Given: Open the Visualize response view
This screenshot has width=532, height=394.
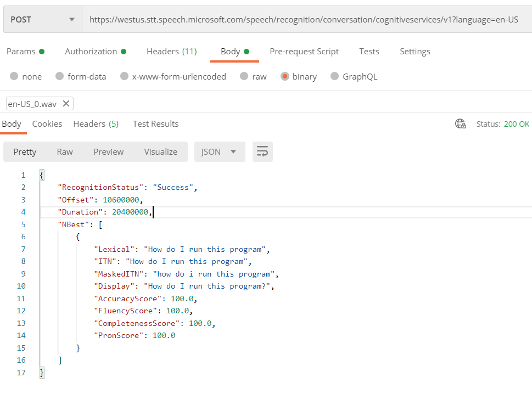Looking at the screenshot, I should 160,151.
